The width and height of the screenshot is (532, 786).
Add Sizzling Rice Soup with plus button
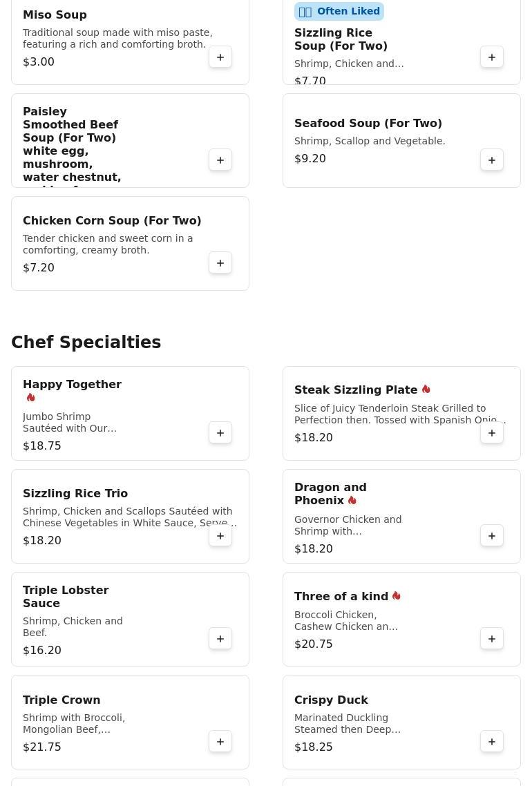(x=492, y=57)
